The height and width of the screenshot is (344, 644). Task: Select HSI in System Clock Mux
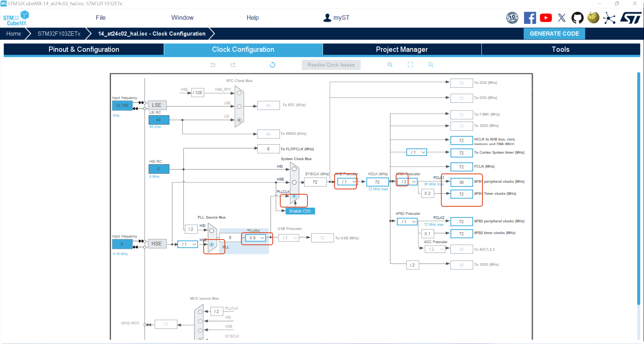(x=294, y=169)
